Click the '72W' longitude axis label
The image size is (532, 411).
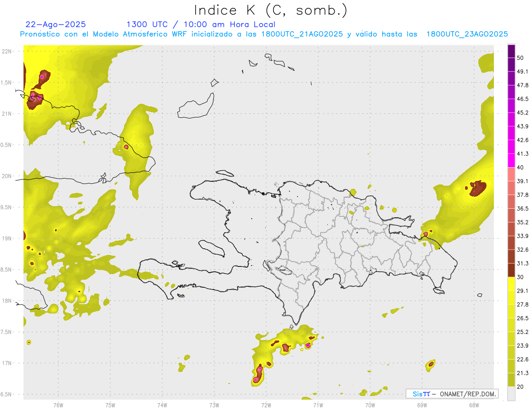point(266,405)
